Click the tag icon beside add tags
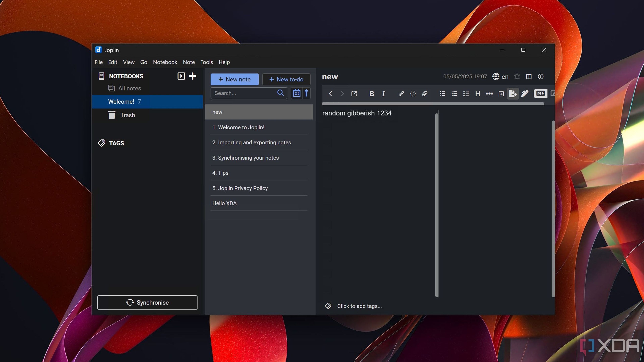Screen dimensions: 644x362 (x=328, y=306)
